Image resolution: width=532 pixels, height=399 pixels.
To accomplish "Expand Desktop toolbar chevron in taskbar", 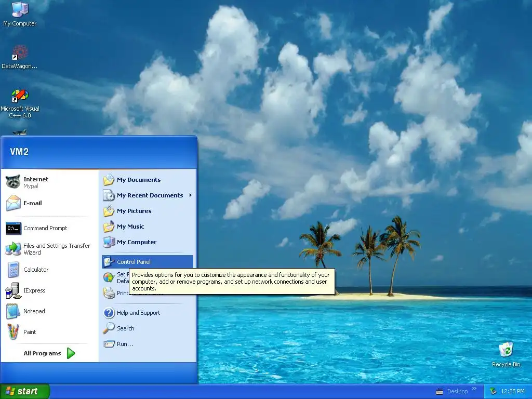I will (474, 389).
